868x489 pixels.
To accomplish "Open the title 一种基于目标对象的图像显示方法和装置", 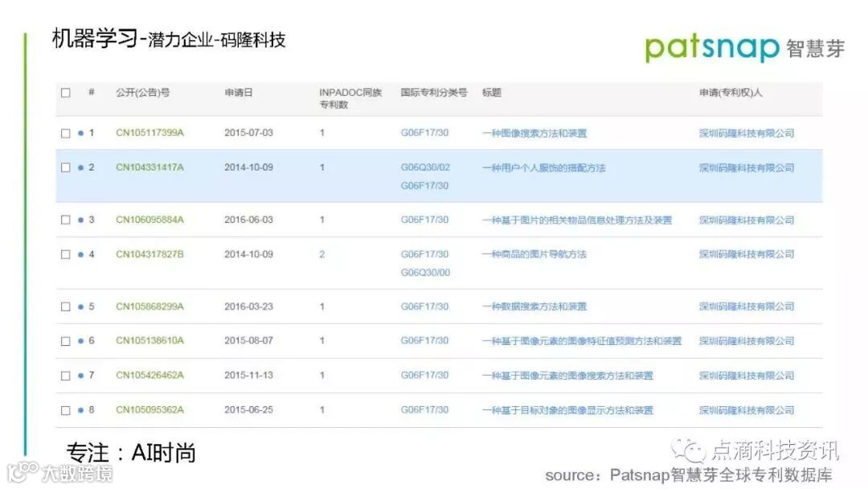I will coord(567,410).
